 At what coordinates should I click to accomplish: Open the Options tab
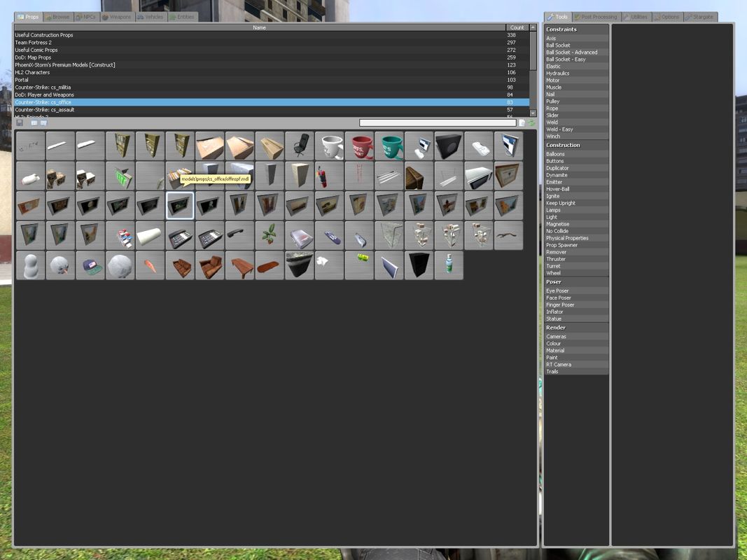point(667,17)
